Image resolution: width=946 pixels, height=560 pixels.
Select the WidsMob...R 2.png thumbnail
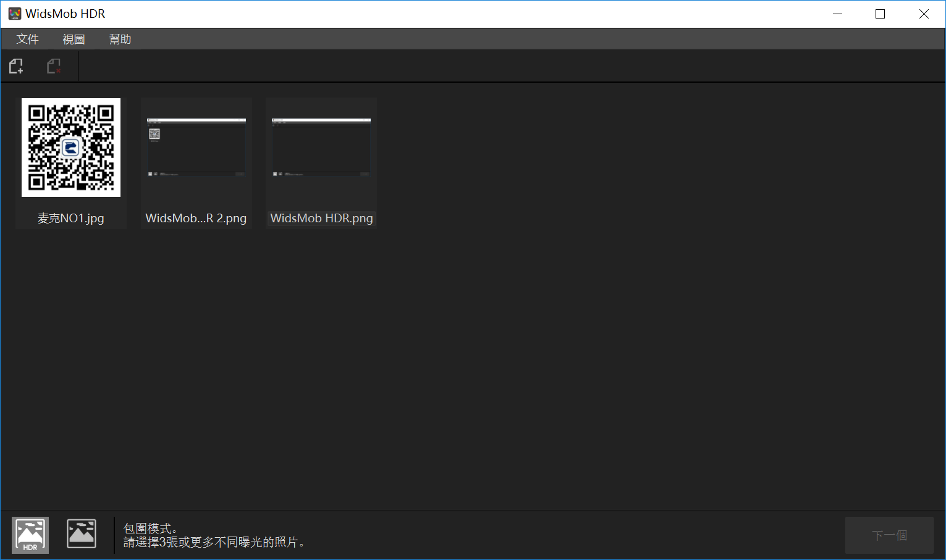click(196, 148)
